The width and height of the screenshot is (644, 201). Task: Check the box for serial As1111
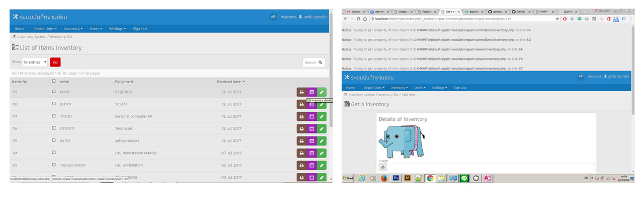click(54, 140)
